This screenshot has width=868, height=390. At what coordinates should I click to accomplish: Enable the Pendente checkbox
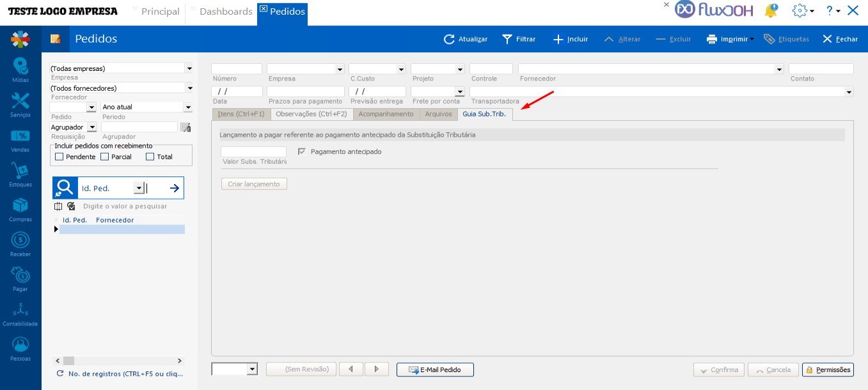point(59,157)
